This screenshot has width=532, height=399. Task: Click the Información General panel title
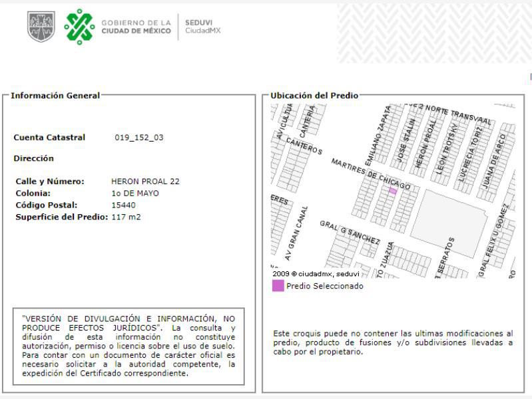click(x=55, y=96)
